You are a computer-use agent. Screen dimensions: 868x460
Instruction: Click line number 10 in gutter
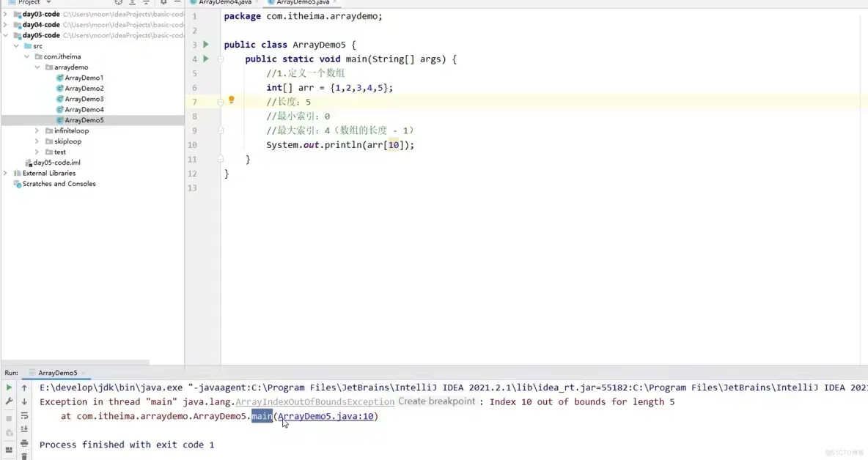192,145
